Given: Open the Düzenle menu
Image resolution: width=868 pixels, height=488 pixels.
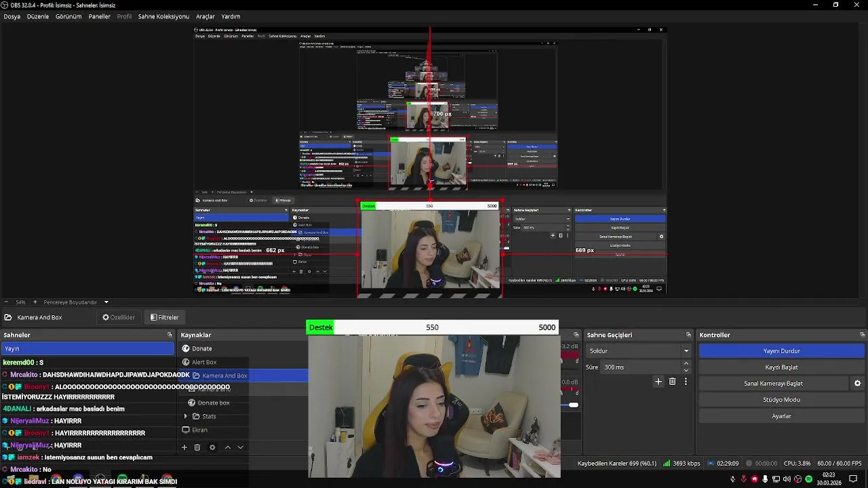Looking at the screenshot, I should click(x=38, y=16).
